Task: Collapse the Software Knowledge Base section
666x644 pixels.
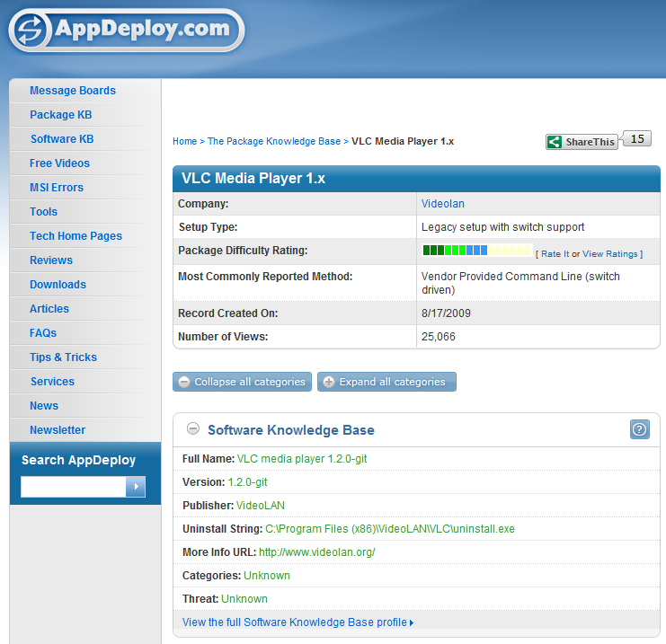Action: 193,428
